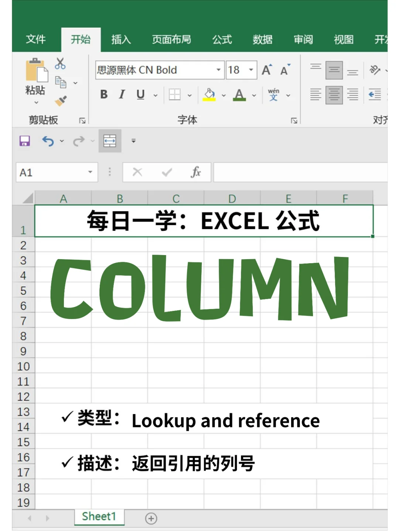Toggle Underline formatting
This screenshot has width=399, height=532.
pyautogui.click(x=140, y=95)
